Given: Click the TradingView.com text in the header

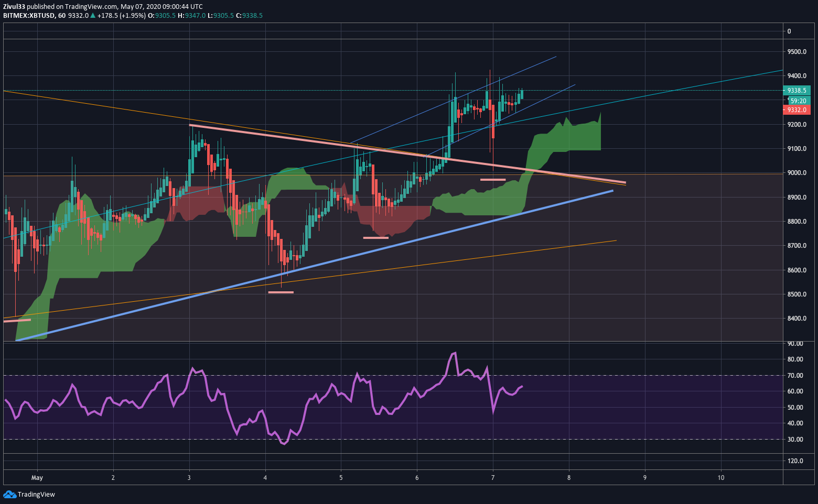Looking at the screenshot, I should tap(91, 6).
